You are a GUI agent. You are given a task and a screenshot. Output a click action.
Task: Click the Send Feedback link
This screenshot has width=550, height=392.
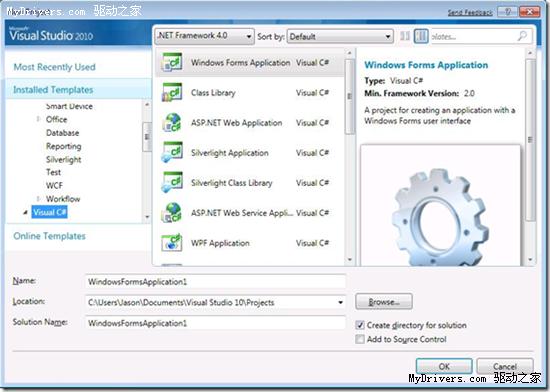[x=470, y=13]
